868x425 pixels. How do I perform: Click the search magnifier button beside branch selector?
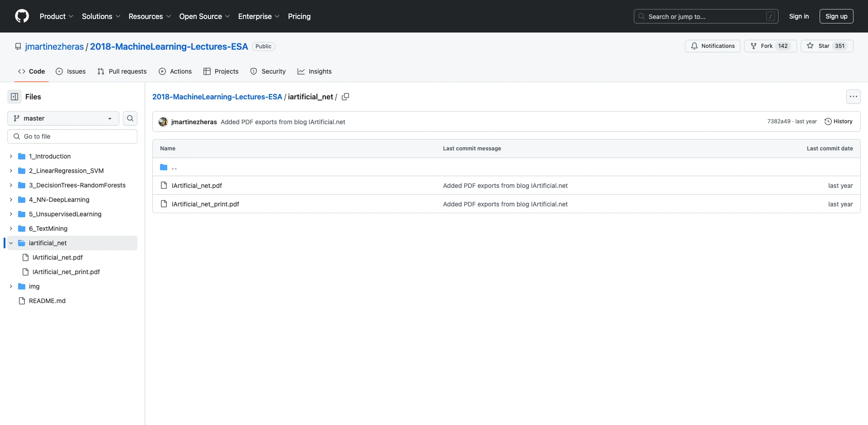(x=130, y=118)
